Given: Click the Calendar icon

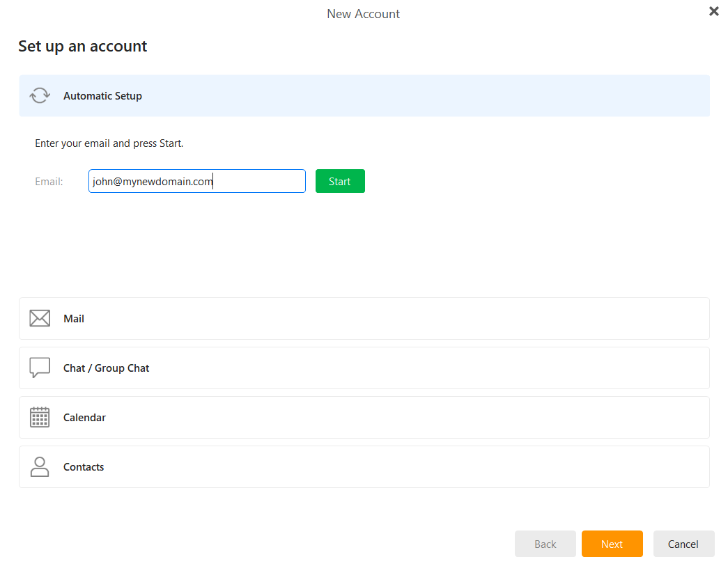Looking at the screenshot, I should coord(40,417).
